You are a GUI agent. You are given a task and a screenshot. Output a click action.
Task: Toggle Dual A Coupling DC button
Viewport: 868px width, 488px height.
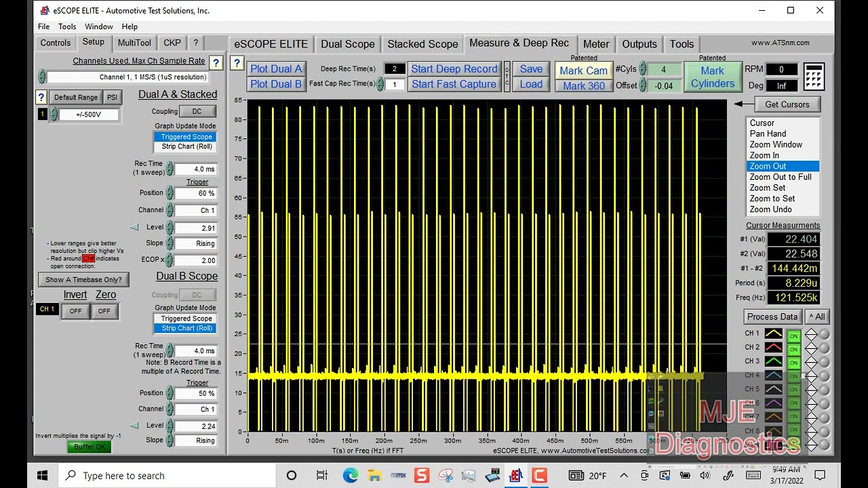pos(197,111)
